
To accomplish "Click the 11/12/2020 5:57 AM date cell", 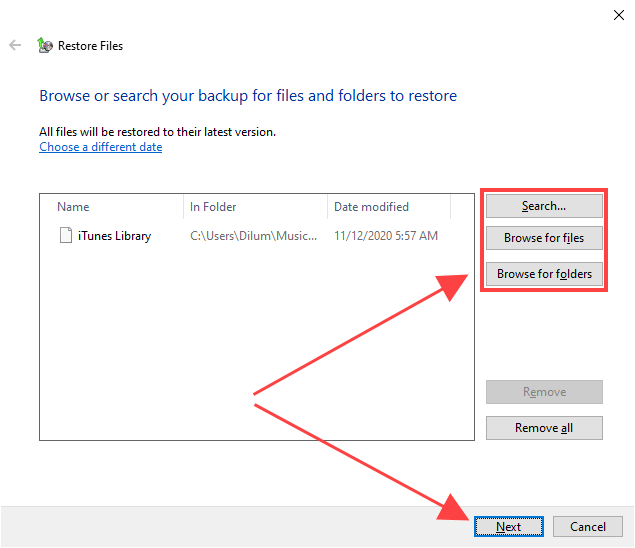I will 386,236.
